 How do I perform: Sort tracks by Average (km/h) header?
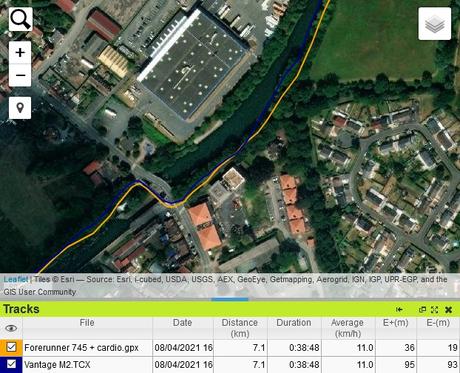click(x=347, y=328)
